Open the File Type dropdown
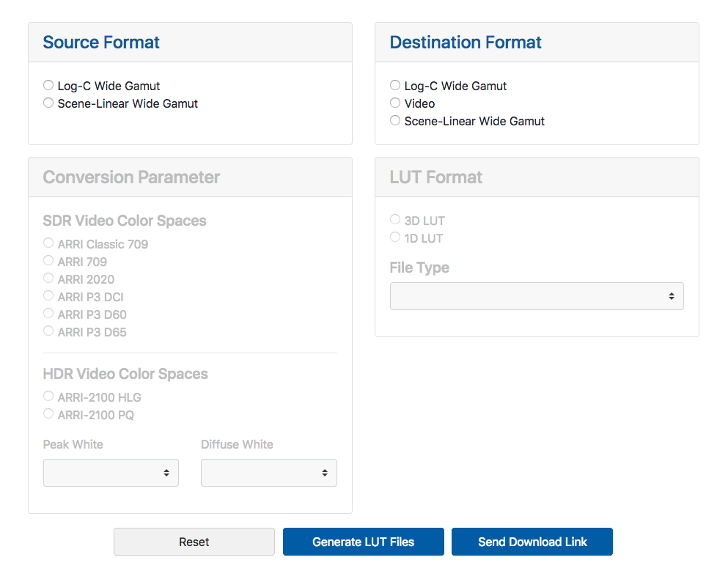This screenshot has width=728, height=571. click(536, 296)
